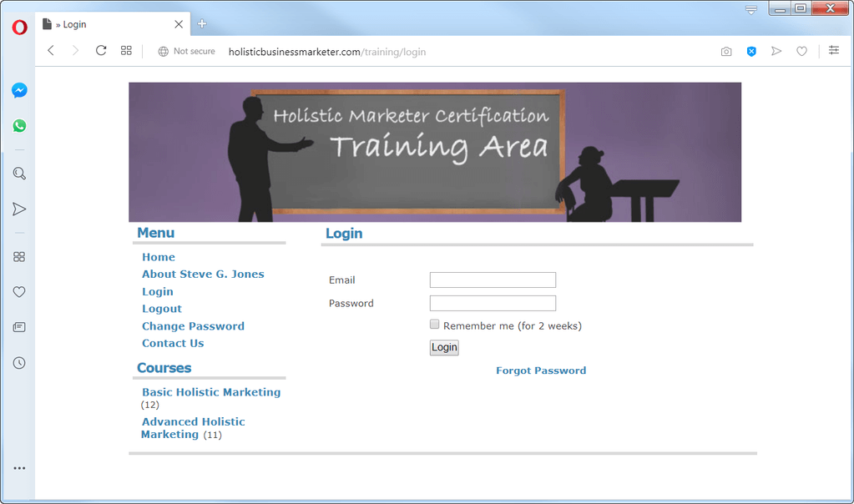This screenshot has width=854, height=504.
Task: Open the tab menu icon in the title bar
Action: click(751, 10)
